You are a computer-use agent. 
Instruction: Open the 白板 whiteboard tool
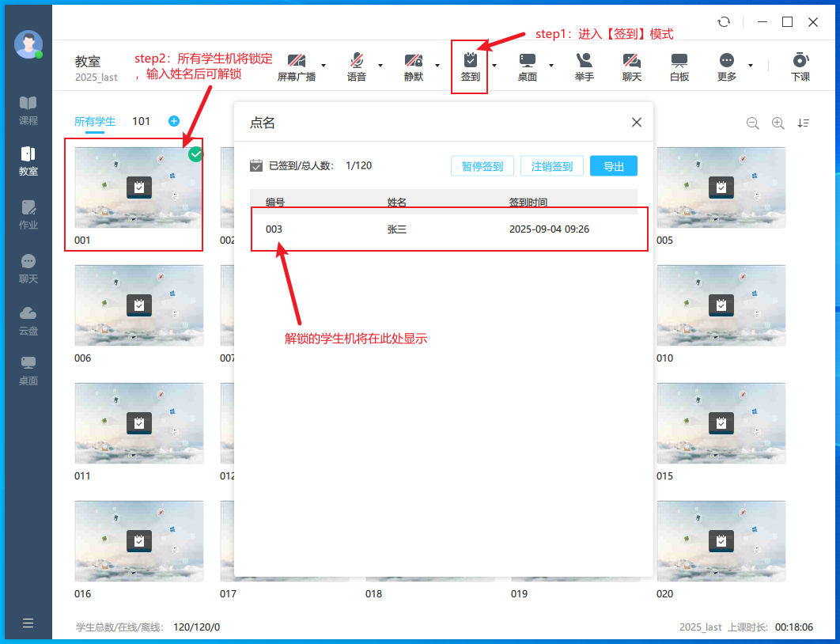pyautogui.click(x=679, y=66)
